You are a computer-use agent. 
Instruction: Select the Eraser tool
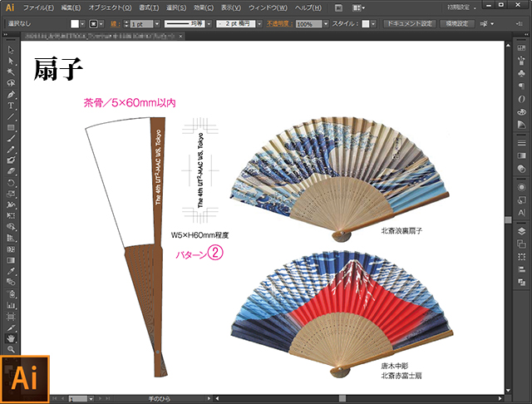pos(11,171)
